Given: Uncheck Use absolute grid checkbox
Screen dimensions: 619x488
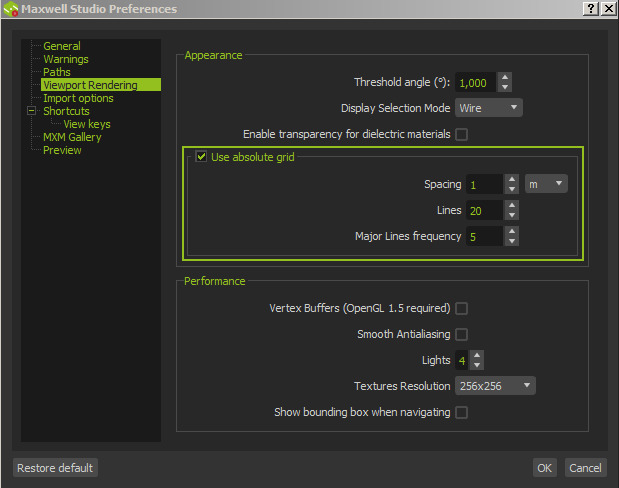Looking at the screenshot, I should [201, 157].
